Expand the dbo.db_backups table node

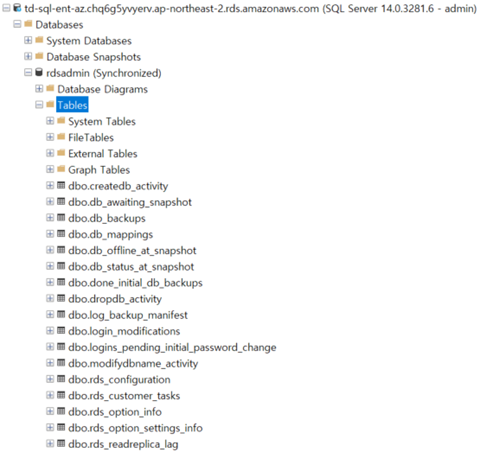pyautogui.click(x=50, y=218)
